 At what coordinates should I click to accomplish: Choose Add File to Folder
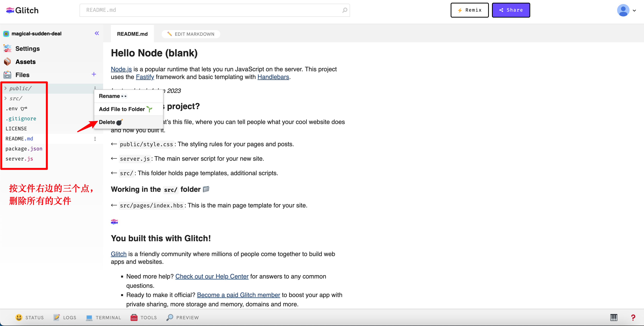128,109
